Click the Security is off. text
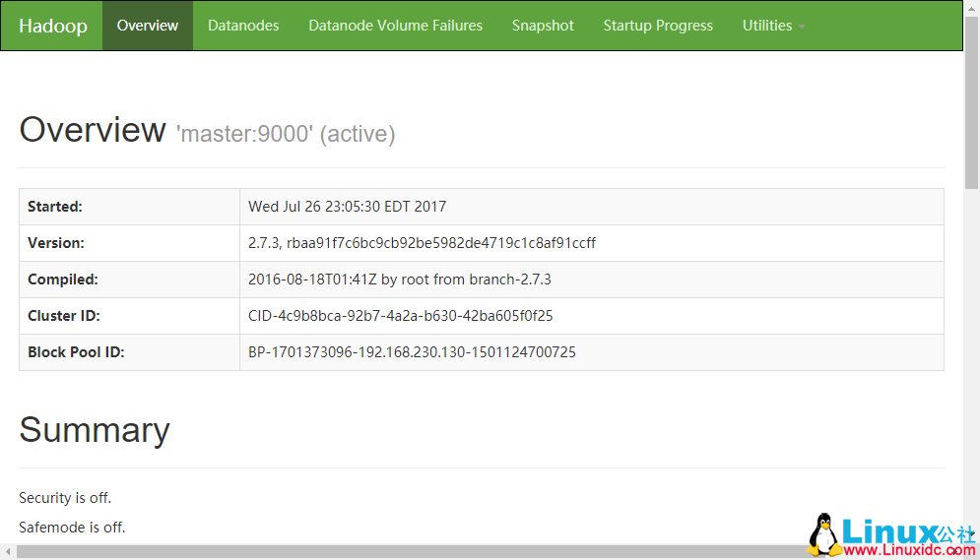 pos(65,498)
